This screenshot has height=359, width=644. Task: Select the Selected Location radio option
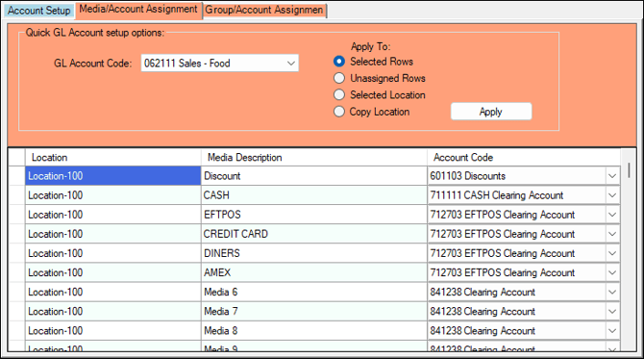coord(339,95)
